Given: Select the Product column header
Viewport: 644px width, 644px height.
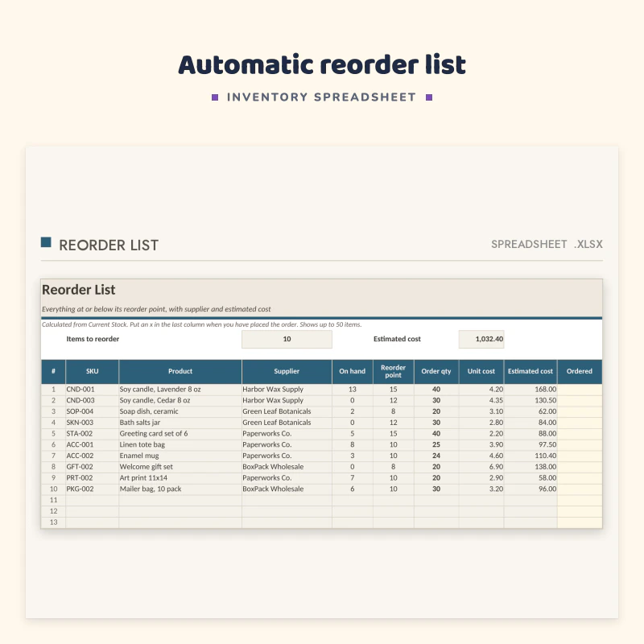Looking at the screenshot, I should click(180, 371).
